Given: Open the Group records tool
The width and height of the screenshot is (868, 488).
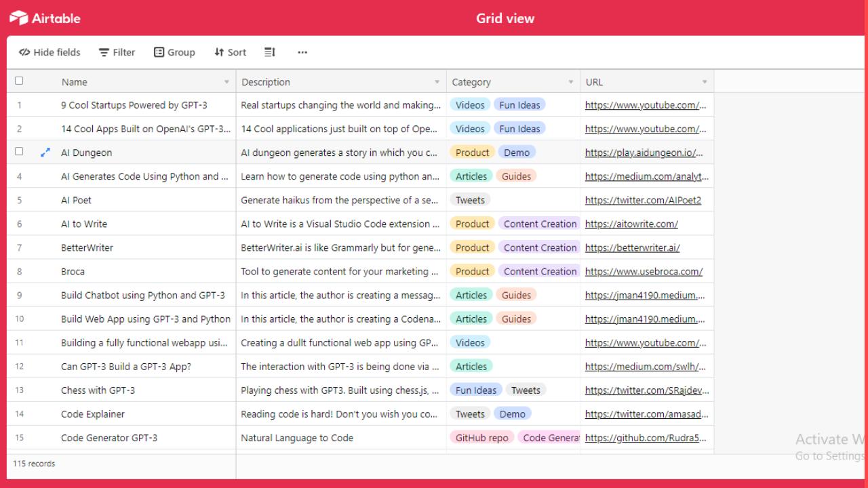Looking at the screenshot, I should pos(174,52).
